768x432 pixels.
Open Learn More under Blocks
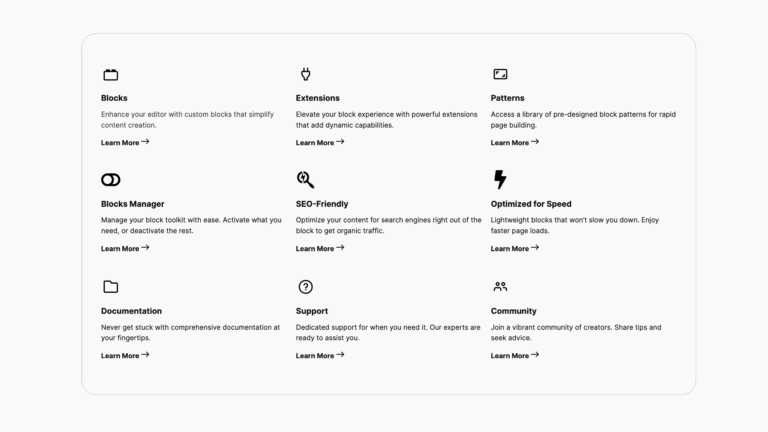(125, 143)
